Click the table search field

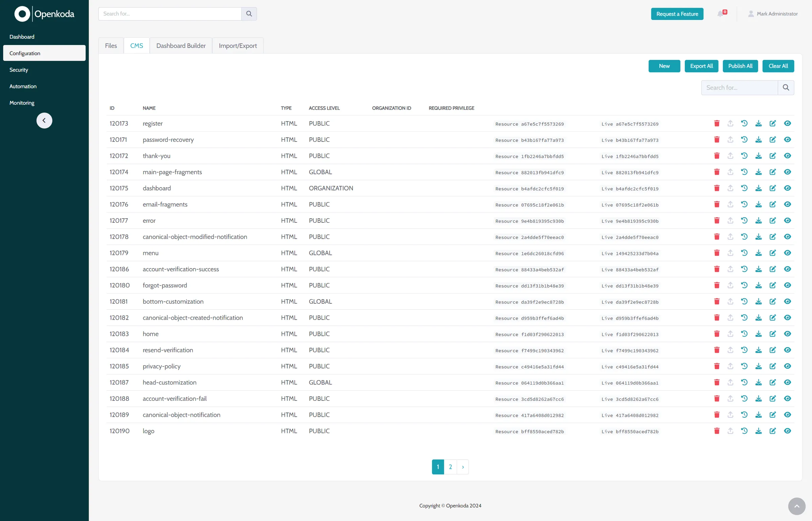[x=739, y=87]
